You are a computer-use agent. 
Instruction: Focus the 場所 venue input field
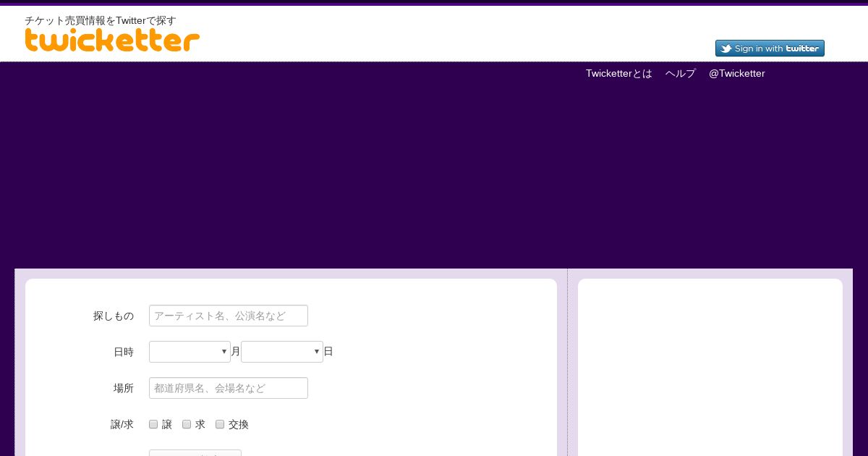pos(229,388)
